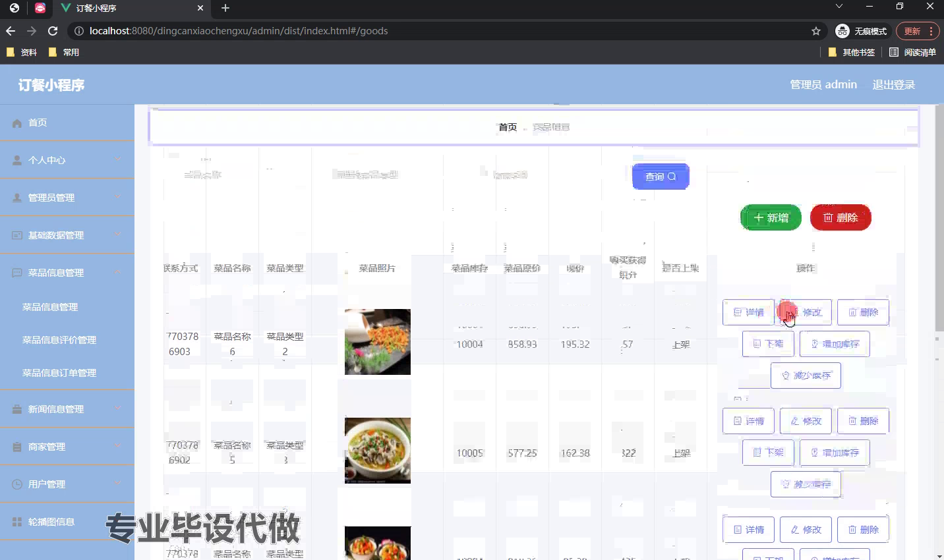Click 减少库存 for dish 菜品名称6

(806, 376)
